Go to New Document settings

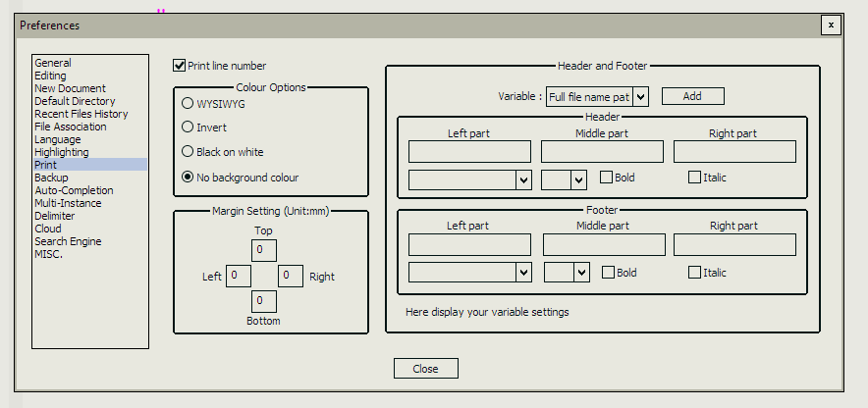pyautogui.click(x=89, y=88)
